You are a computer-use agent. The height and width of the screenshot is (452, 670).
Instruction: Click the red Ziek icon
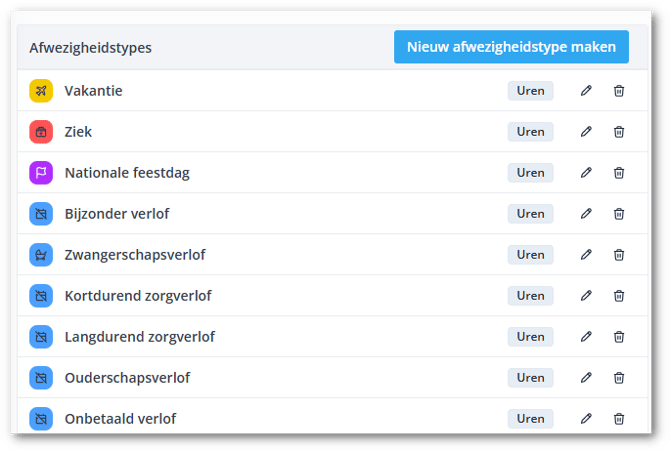pyautogui.click(x=41, y=132)
